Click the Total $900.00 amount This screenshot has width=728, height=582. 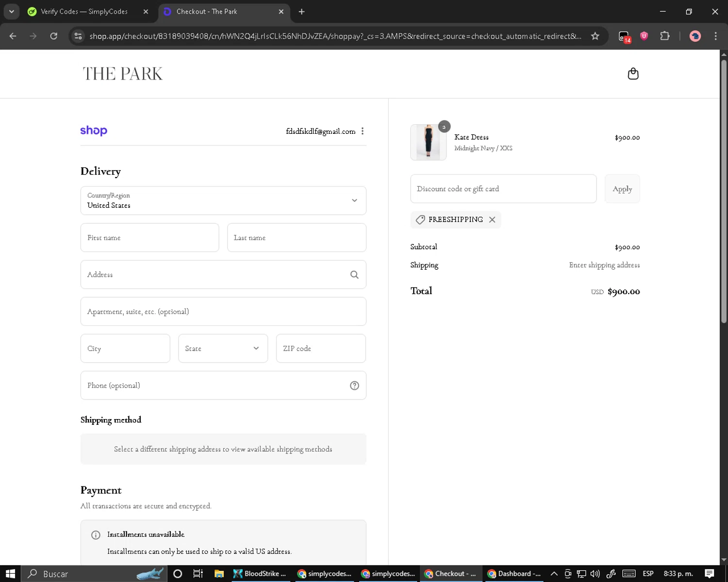tap(624, 291)
